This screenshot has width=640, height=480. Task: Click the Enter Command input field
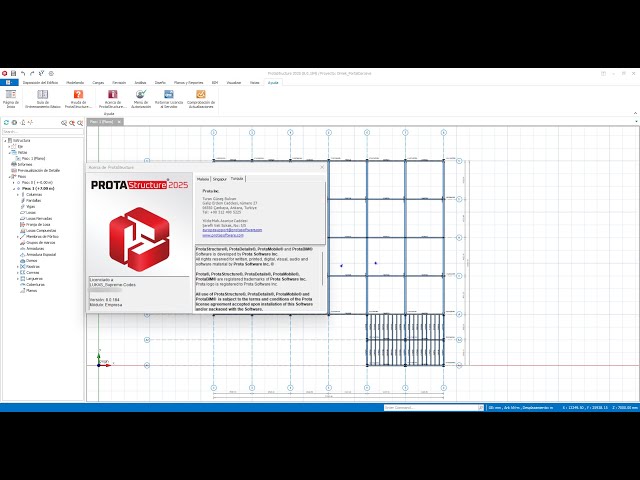tap(431, 407)
